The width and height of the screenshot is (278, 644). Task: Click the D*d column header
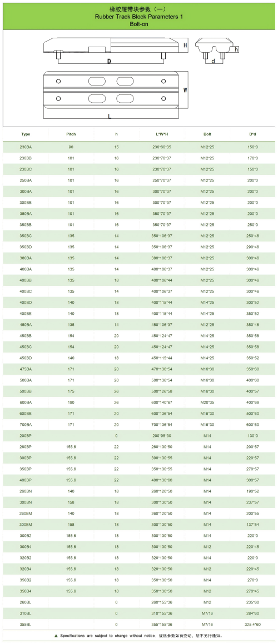click(x=252, y=134)
